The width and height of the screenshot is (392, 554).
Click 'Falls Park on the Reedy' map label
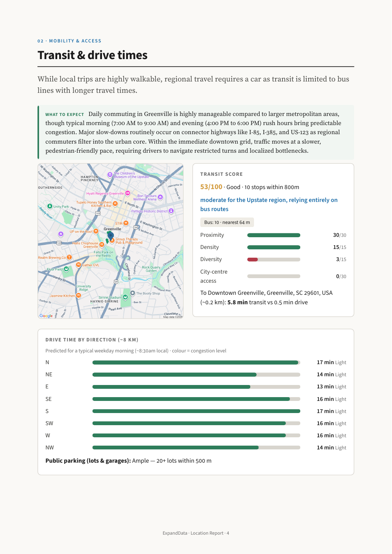[x=103, y=254]
